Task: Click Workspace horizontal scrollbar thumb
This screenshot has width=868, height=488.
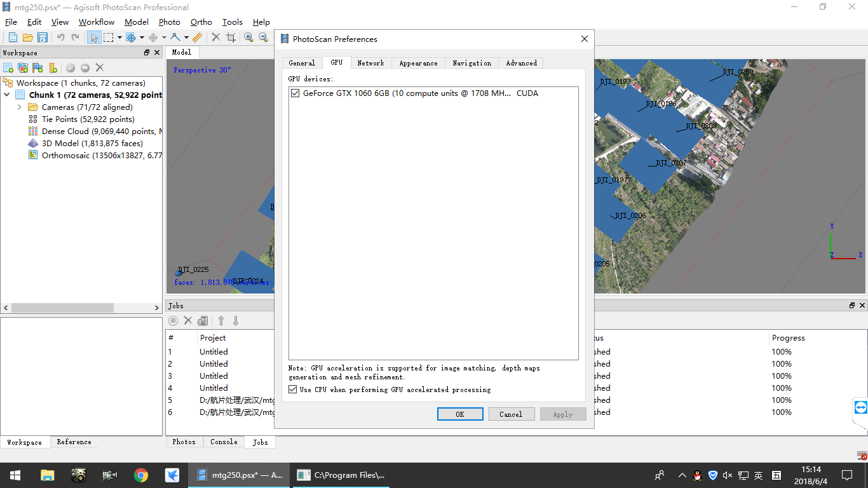Action: (x=62, y=308)
